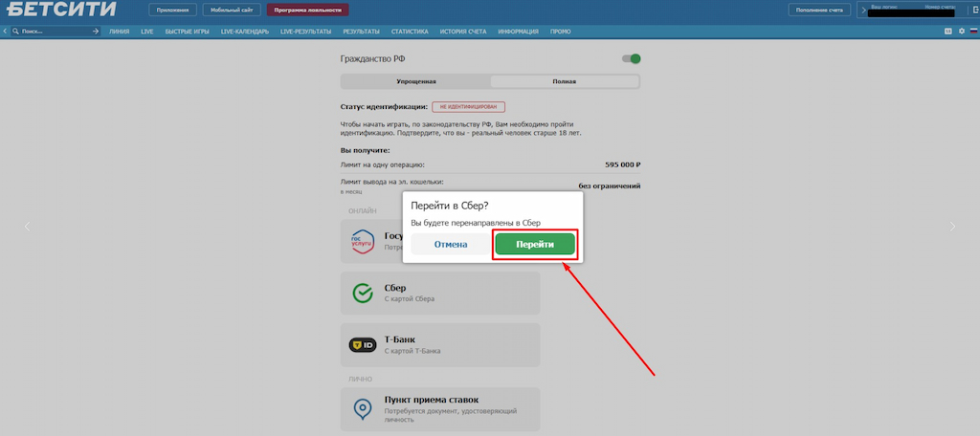Click the small square icon left of the gear
980x436 pixels.
pos(948,31)
